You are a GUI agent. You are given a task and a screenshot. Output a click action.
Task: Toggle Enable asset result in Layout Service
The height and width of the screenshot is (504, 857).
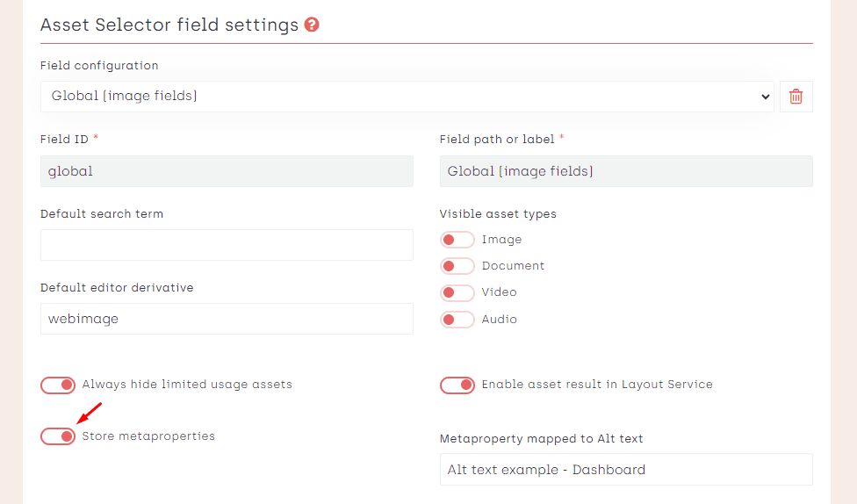click(457, 385)
